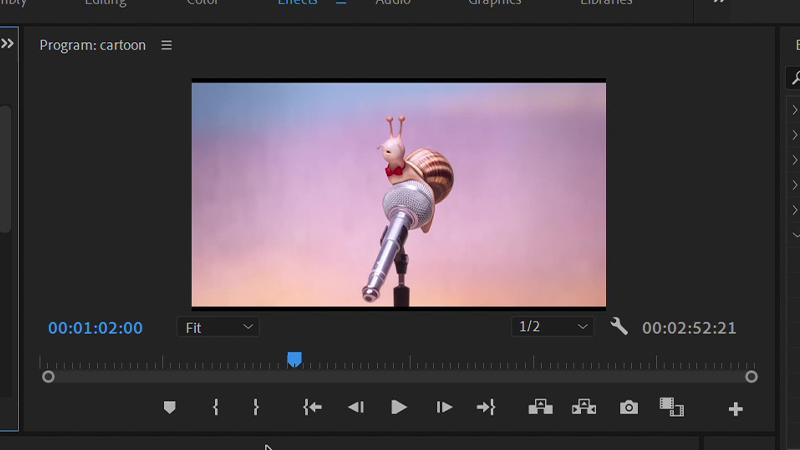
Task: Switch to the Libraries workspace tab
Action: point(606,2)
